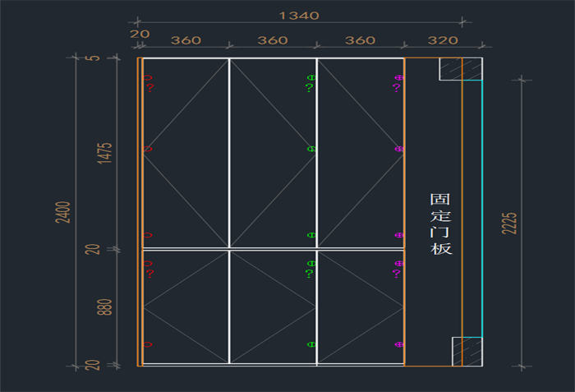Select the leftmost 360 dimension text
Image resolution: width=575 pixels, height=392 pixels.
click(x=185, y=40)
